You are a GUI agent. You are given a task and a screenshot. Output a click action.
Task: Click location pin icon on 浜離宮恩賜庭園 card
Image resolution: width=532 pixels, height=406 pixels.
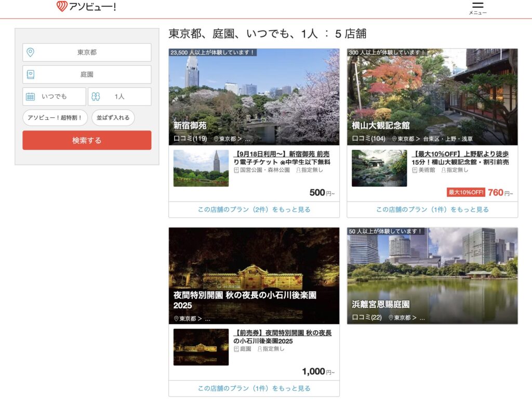click(391, 318)
